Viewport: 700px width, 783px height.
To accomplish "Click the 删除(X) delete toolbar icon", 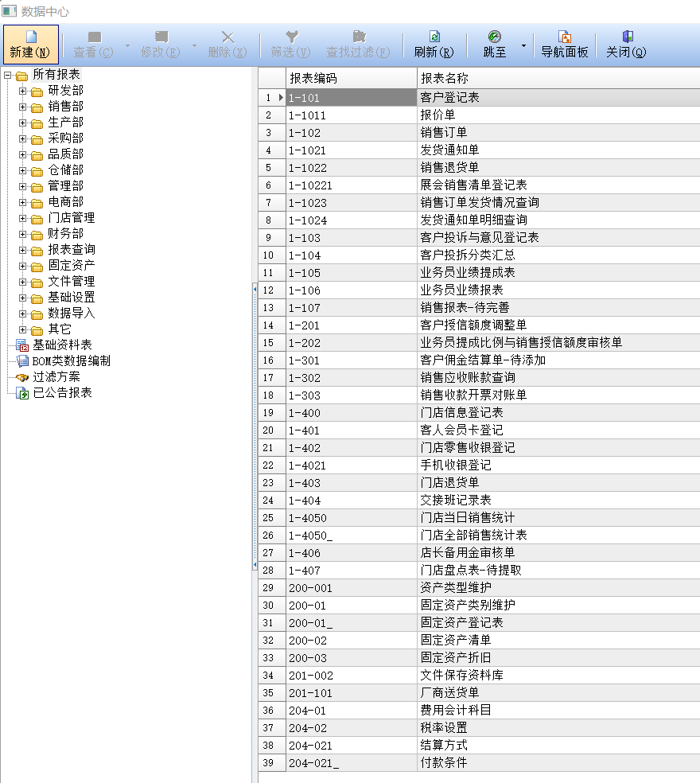I will 227,37.
